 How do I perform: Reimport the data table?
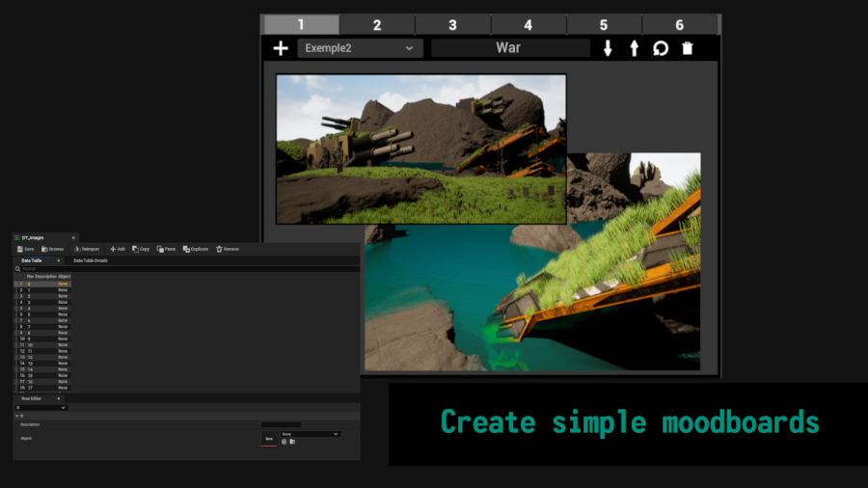coord(86,249)
